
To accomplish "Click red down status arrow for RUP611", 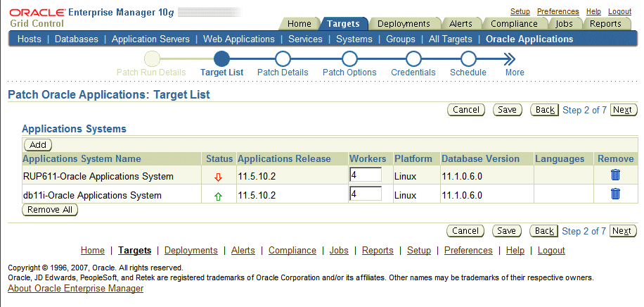I will tap(219, 177).
